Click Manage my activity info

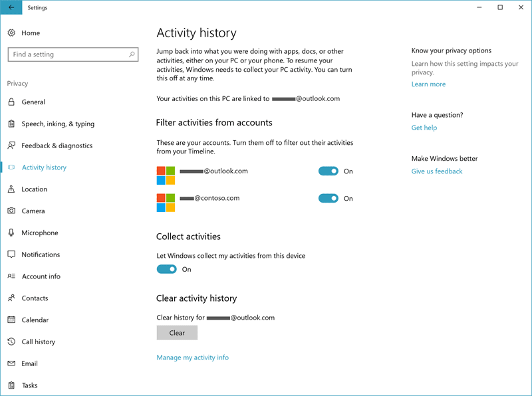tap(192, 357)
